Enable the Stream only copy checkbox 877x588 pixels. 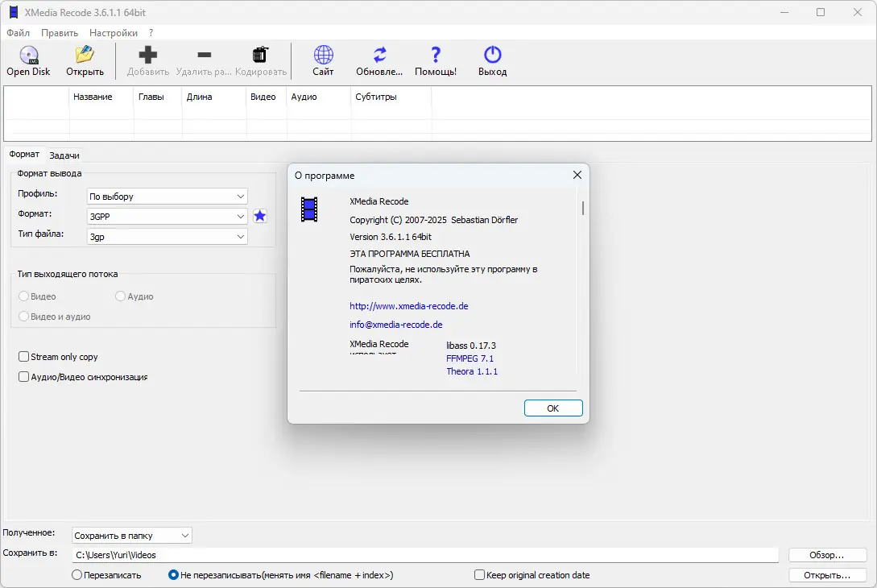(23, 356)
